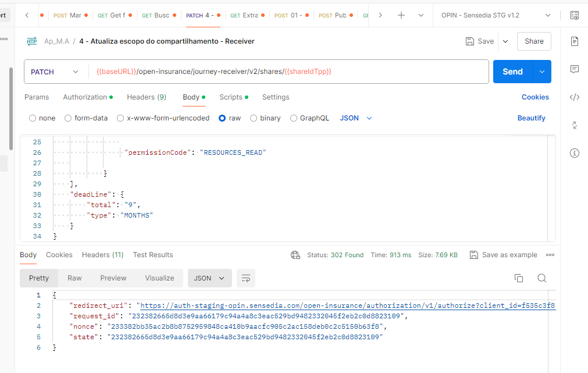Select the raw body radio option

[222, 118]
